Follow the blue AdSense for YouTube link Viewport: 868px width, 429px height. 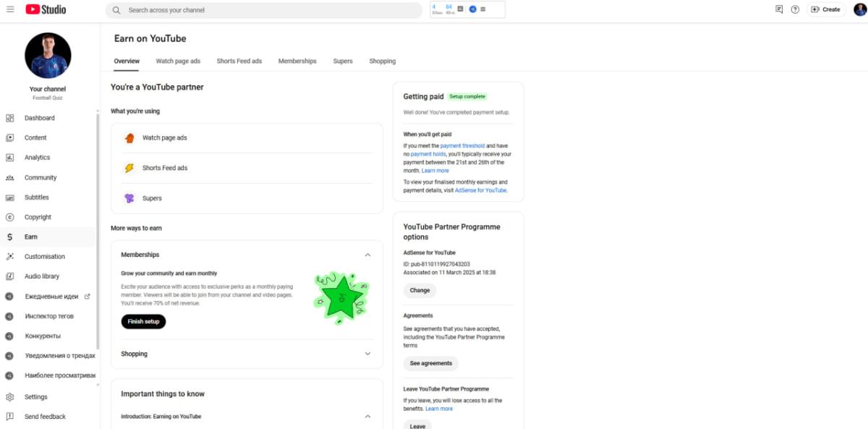[481, 190]
